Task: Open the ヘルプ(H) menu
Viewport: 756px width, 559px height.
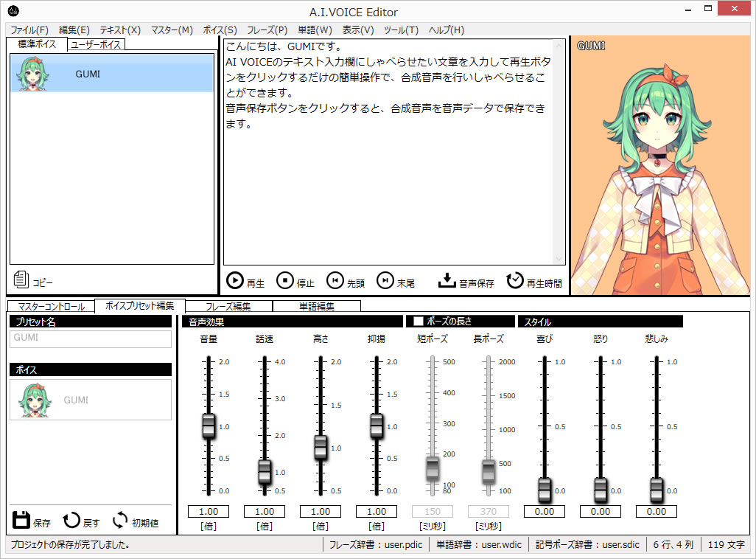Action: (x=447, y=30)
